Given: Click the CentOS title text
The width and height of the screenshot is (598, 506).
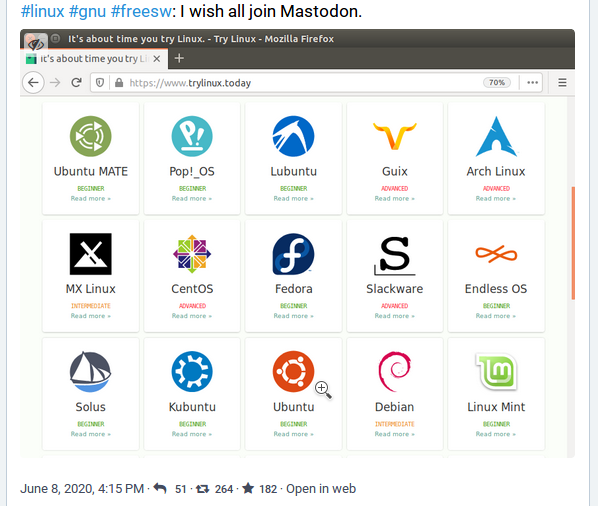Looking at the screenshot, I should [192, 289].
